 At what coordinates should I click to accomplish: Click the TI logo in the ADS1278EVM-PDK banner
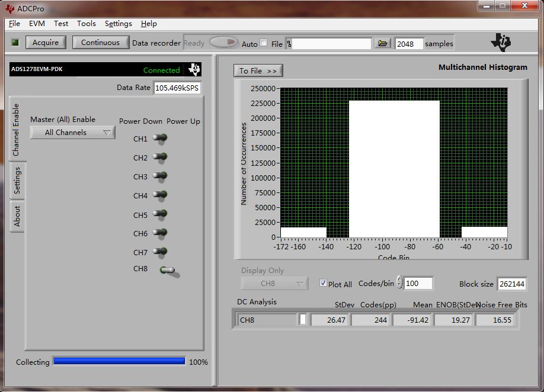pyautogui.click(x=194, y=69)
